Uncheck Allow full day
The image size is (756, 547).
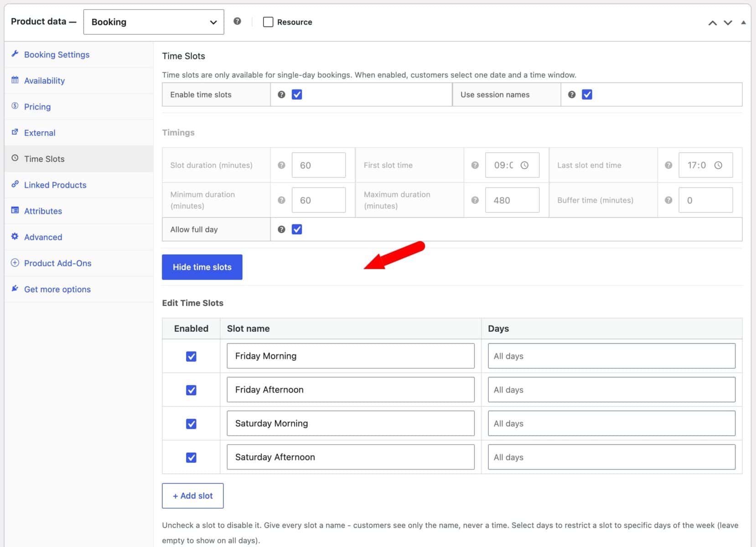[297, 229]
